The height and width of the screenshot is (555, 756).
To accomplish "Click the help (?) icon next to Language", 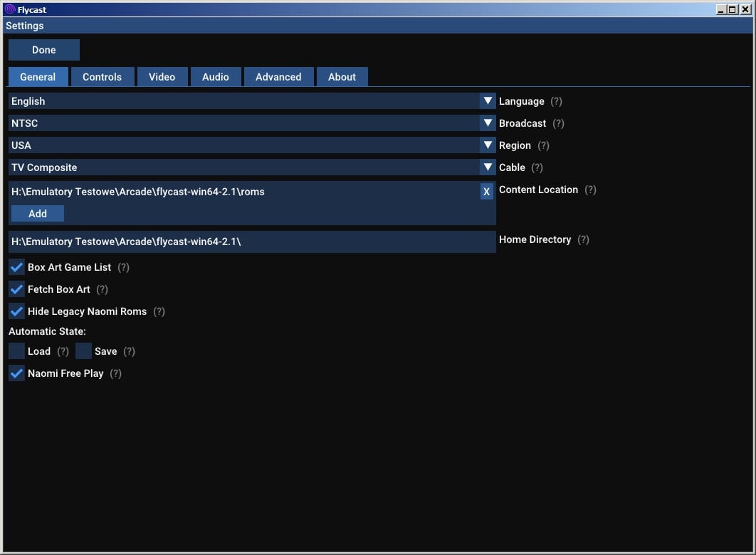I will 556,102.
